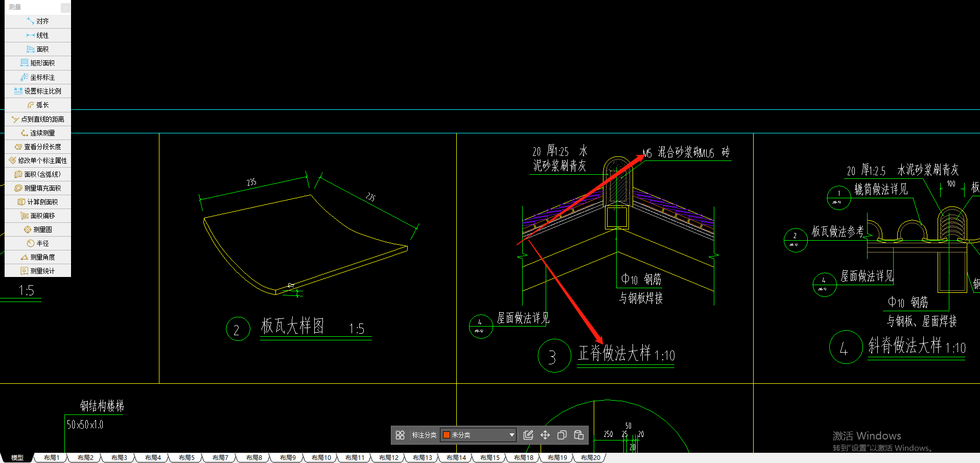Switch to the 布局3 layout tab

(x=119, y=458)
